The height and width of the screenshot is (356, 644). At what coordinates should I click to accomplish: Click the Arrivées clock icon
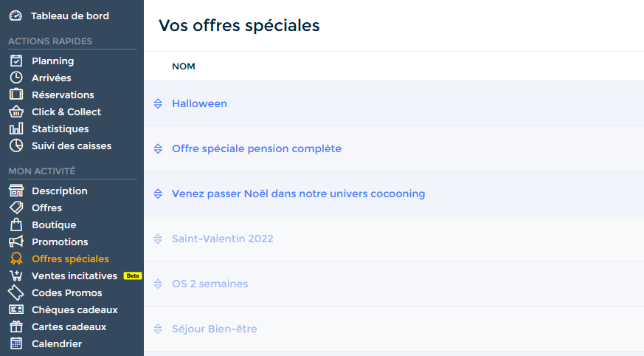(x=16, y=78)
